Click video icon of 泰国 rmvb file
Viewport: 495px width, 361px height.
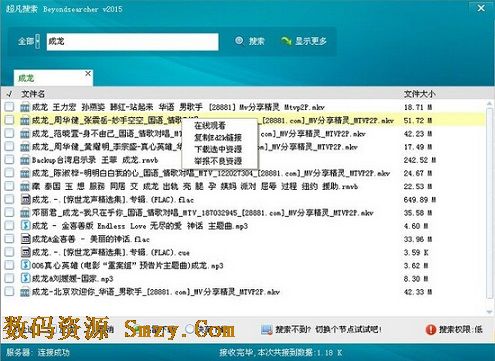(25, 186)
